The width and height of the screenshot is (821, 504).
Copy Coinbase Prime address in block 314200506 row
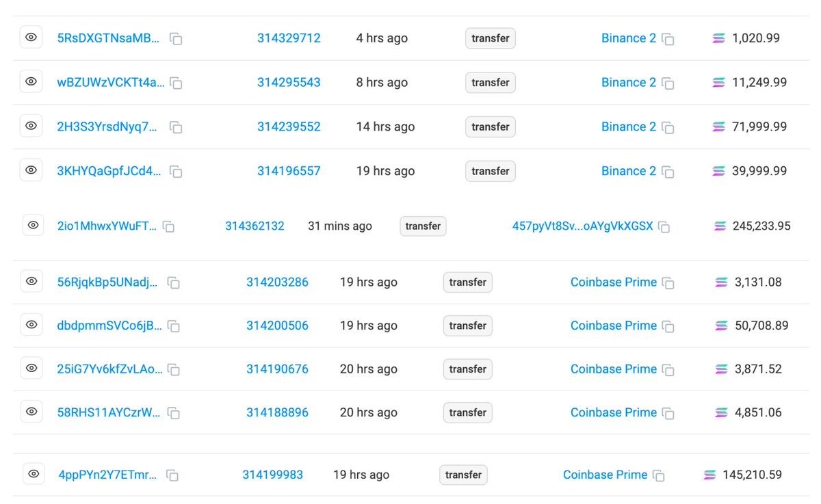click(x=668, y=326)
